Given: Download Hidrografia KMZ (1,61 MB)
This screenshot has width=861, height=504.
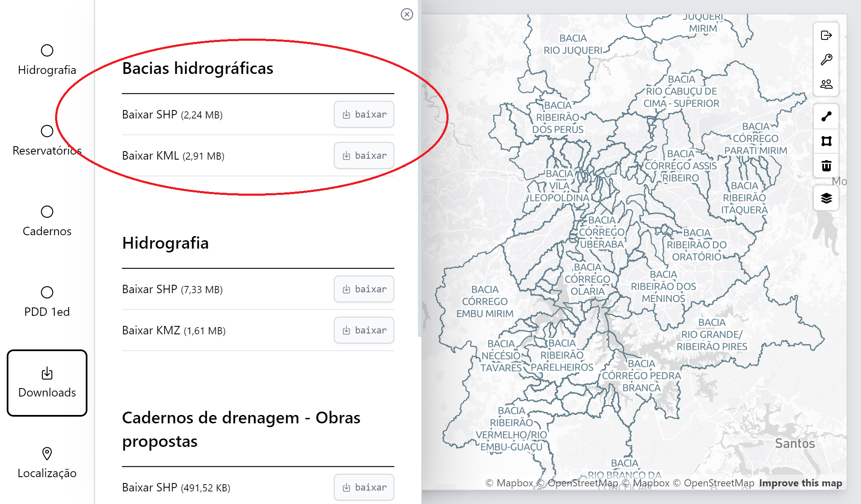Looking at the screenshot, I should click(x=364, y=330).
